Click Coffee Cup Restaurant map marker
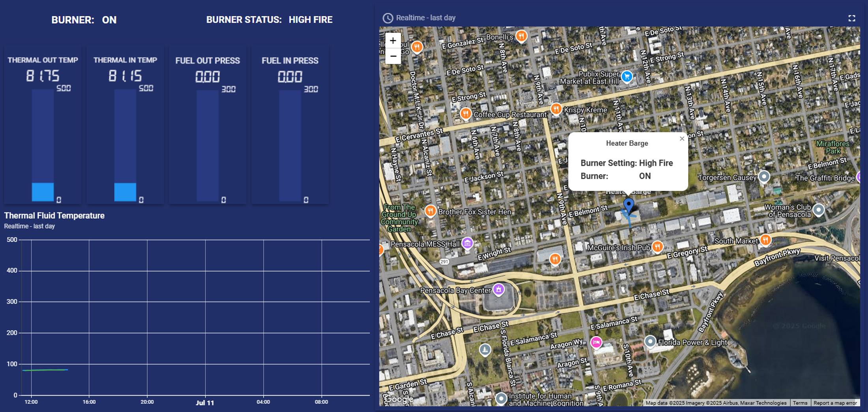The image size is (868, 412). point(466,114)
